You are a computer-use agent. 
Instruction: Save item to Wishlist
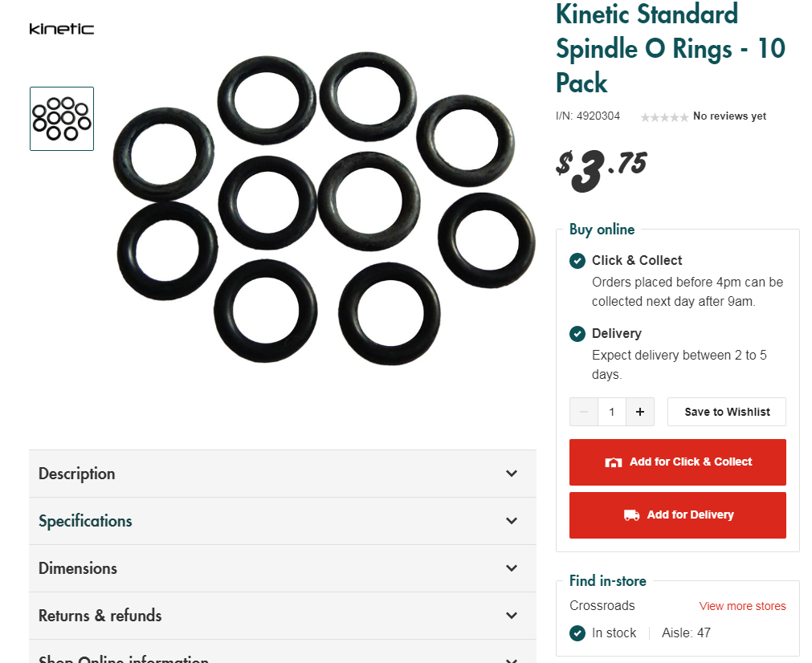[727, 412]
